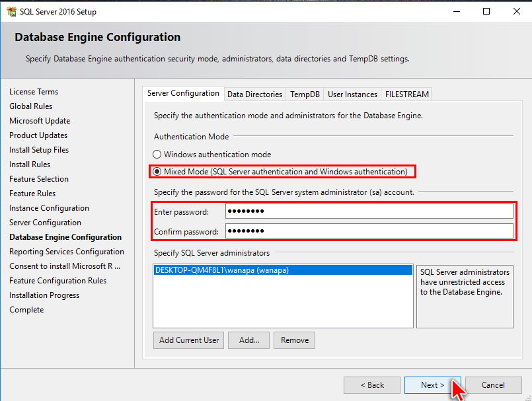This screenshot has width=532, height=401.
Task: Click Instance Configuration step
Action: pyautogui.click(x=49, y=208)
